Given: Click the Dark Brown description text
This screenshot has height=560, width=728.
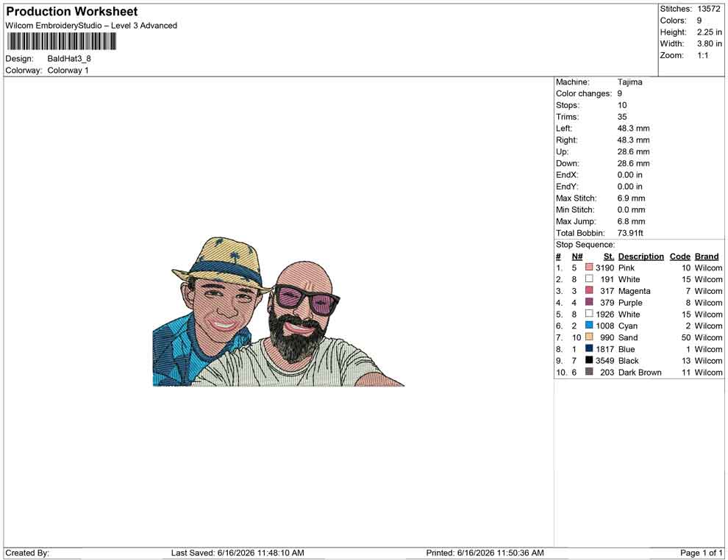Looking at the screenshot, I should click(x=640, y=372).
